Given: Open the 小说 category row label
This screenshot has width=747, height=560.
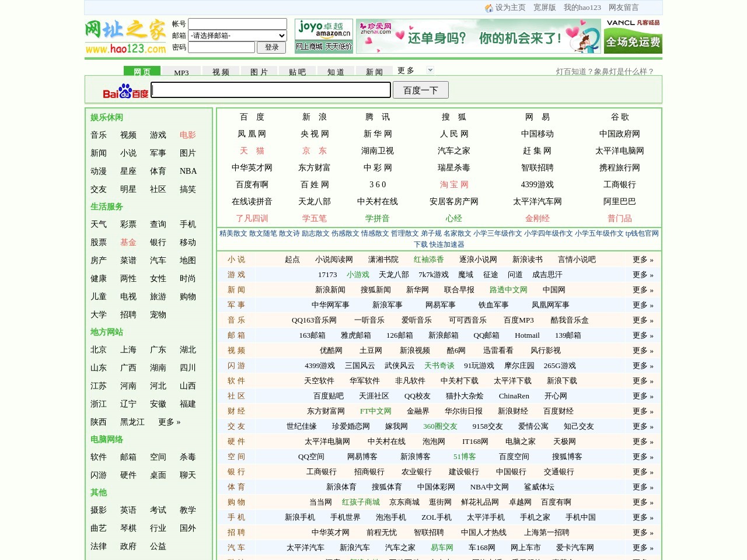Looking at the screenshot, I should click(x=236, y=260).
